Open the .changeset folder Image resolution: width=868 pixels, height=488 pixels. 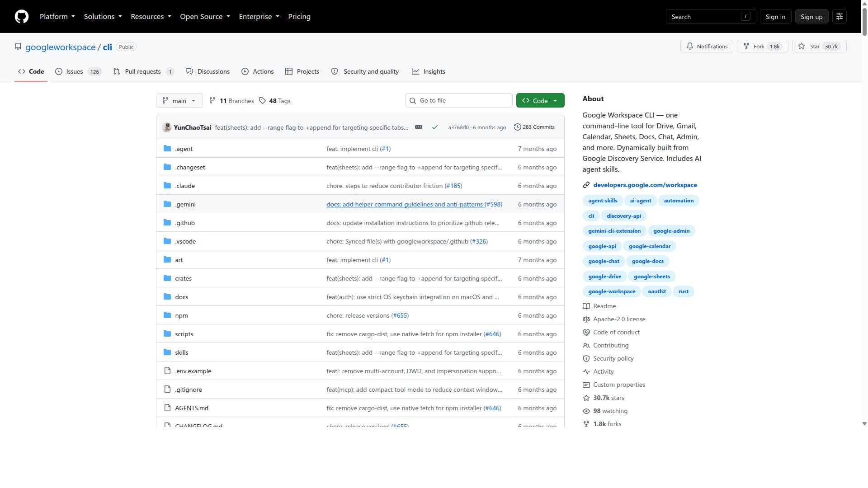click(x=190, y=167)
